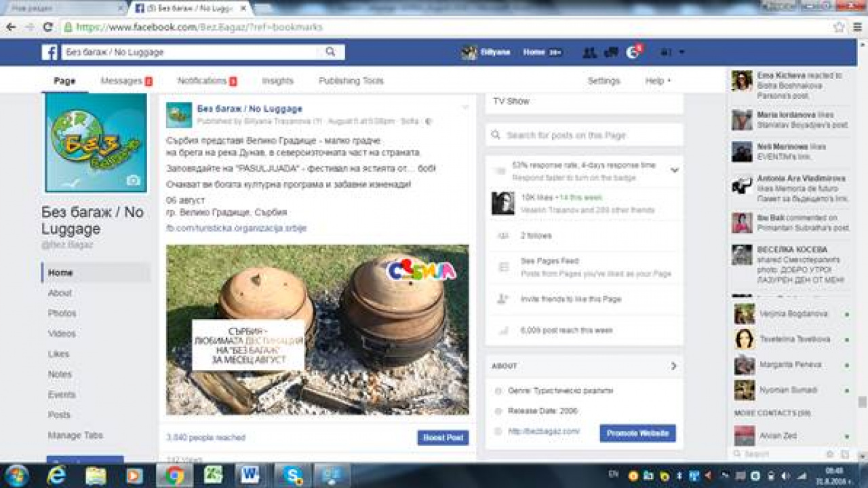This screenshot has height=488, width=868.
Task: Open the Publishing Tools tab
Action: coord(351,81)
